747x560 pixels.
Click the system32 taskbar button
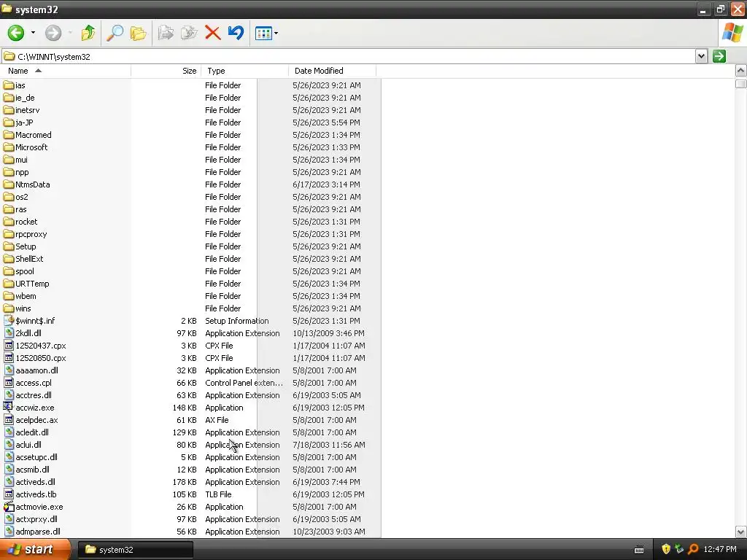coord(135,549)
